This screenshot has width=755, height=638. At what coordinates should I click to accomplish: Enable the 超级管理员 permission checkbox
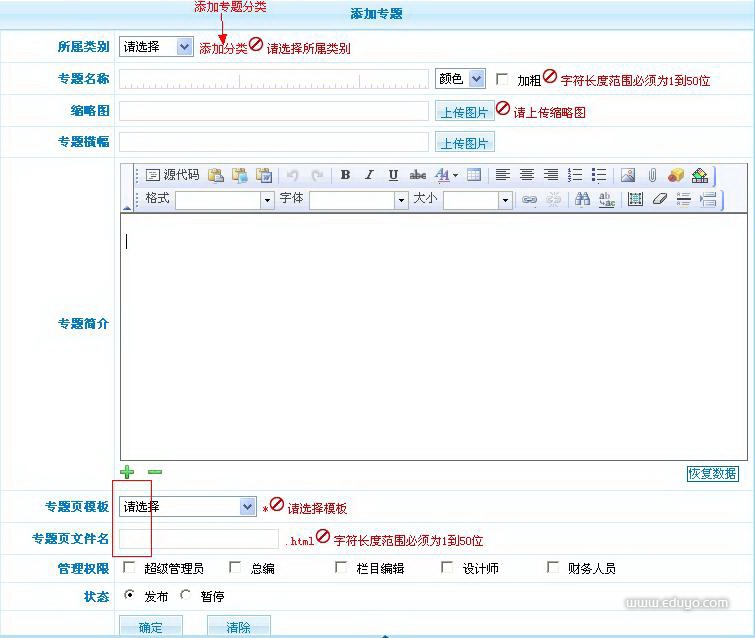(x=128, y=567)
